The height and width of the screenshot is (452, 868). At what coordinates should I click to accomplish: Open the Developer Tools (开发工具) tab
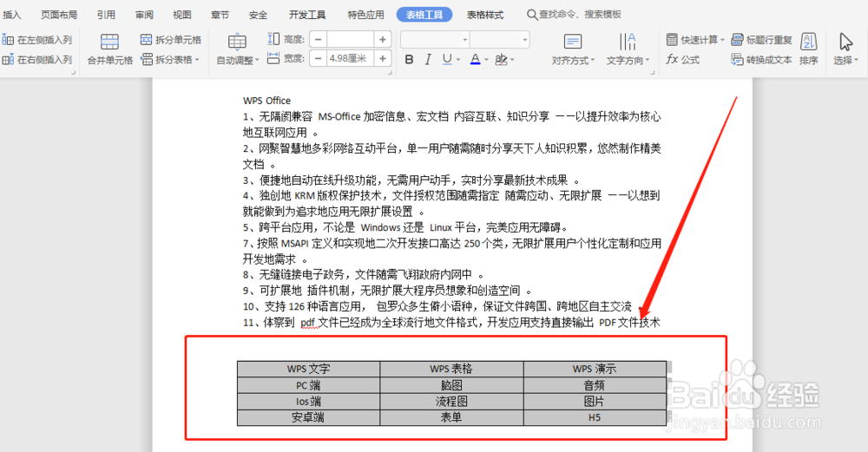(308, 15)
